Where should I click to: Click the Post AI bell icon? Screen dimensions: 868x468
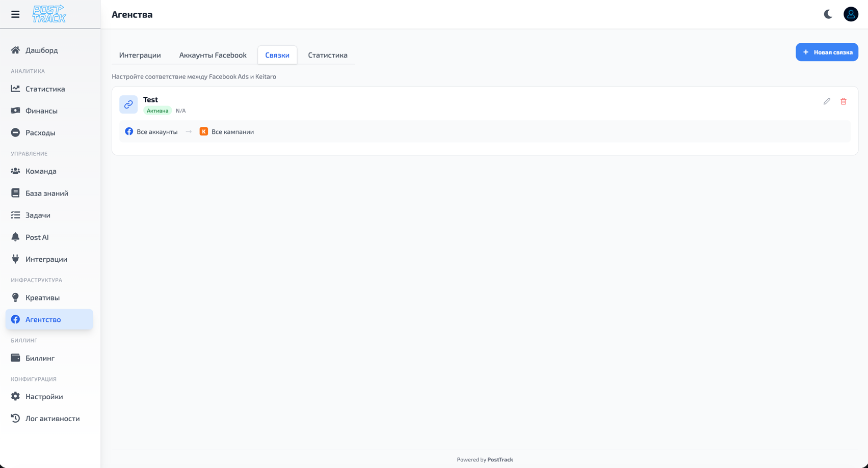15,237
